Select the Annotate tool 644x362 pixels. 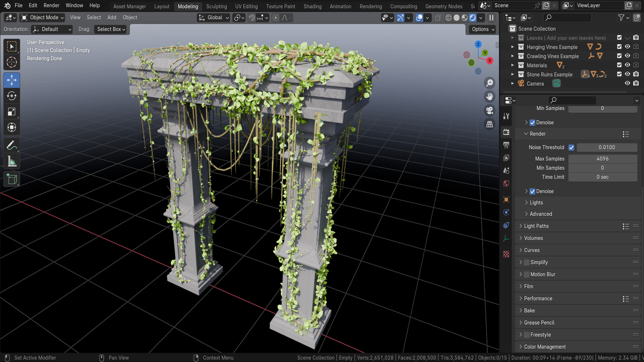tap(12, 145)
